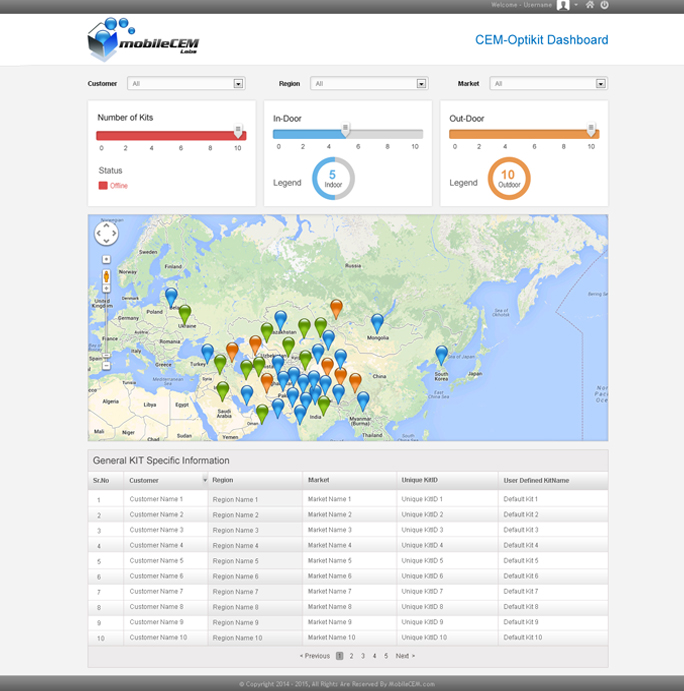Go to the Next page

405,656
